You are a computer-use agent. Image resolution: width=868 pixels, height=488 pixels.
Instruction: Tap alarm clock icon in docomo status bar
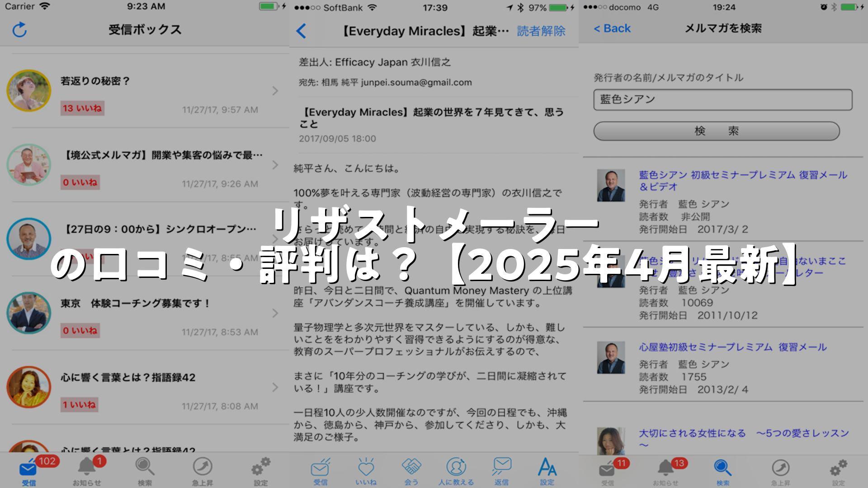[824, 7]
